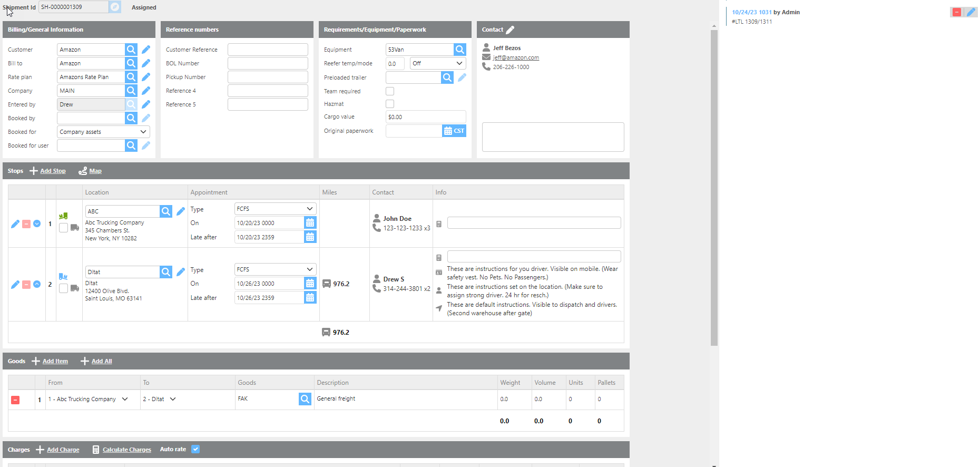Click the Goods FAK search icon
The image size is (980, 467).
(x=305, y=399)
